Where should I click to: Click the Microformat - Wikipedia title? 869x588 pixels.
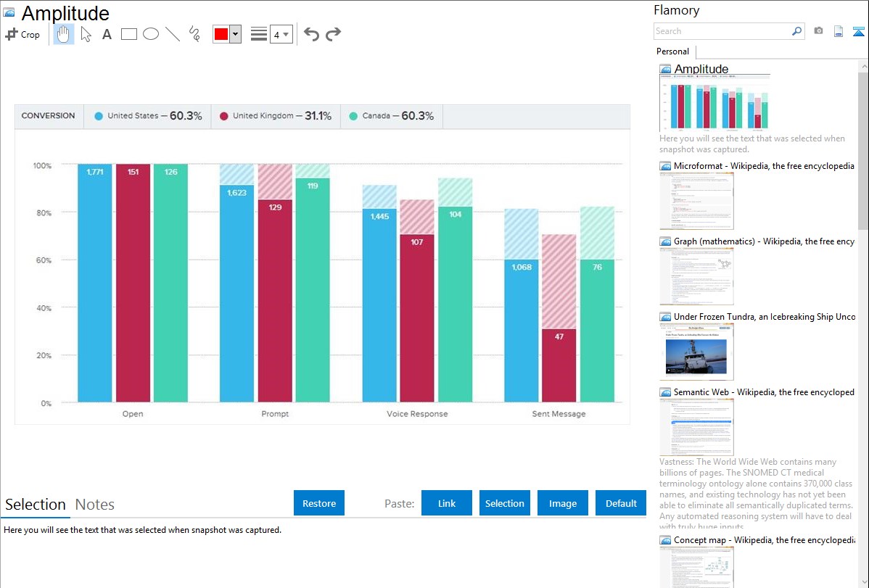coord(764,166)
